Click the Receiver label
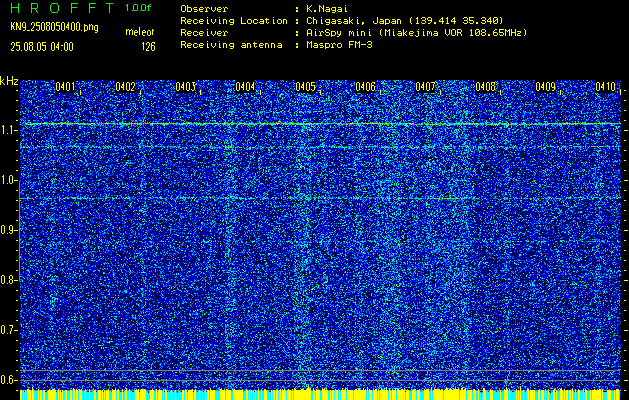Screen dimensions: 629x400 (x=204, y=33)
